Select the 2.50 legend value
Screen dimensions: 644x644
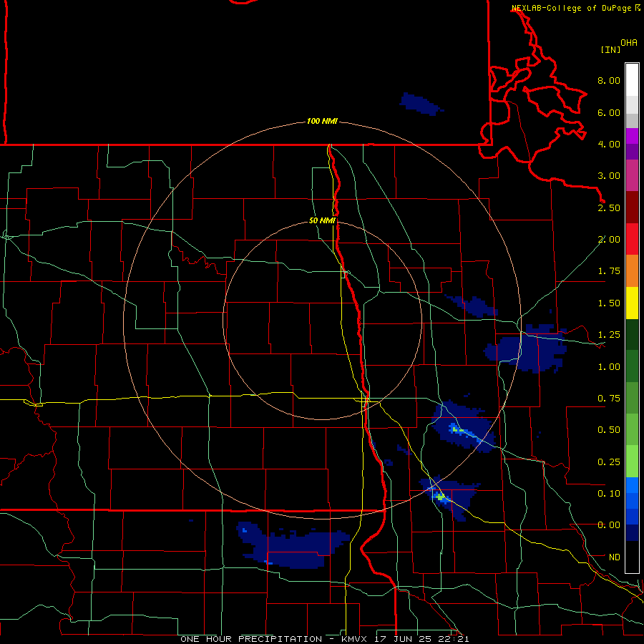click(609, 208)
